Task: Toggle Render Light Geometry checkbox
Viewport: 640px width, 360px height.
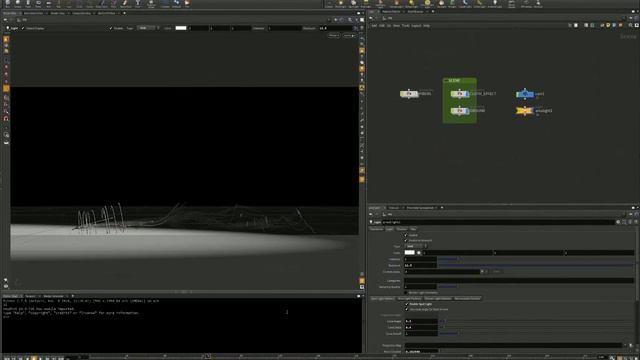Action: pos(406,292)
